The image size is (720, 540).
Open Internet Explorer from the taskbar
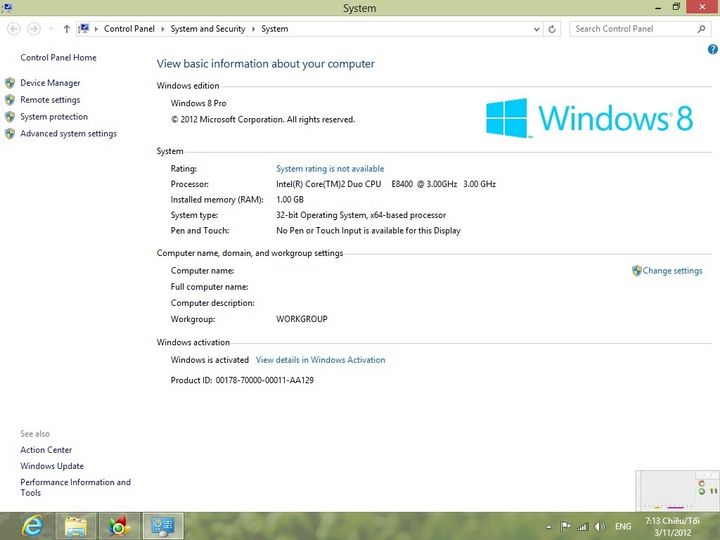click(33, 526)
